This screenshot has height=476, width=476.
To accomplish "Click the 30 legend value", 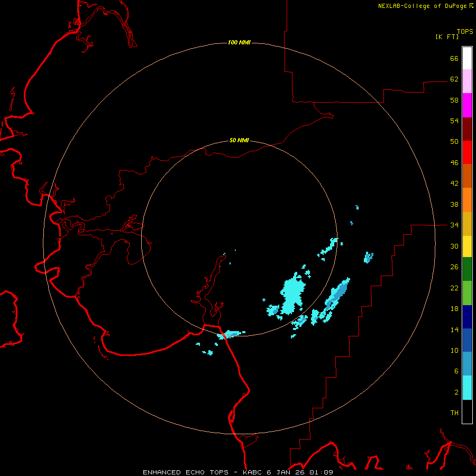I will (454, 246).
